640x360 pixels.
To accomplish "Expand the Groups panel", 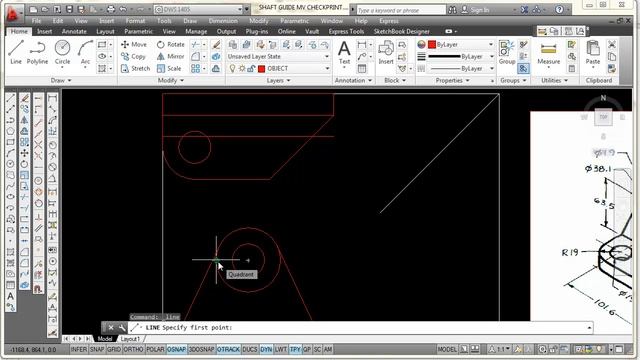I will point(513,80).
